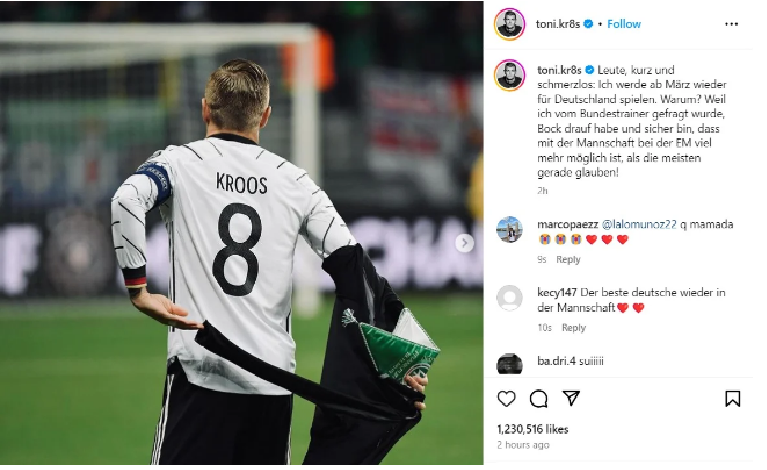This screenshot has height=470, width=767.
Task: Open the three-dot more options menu
Action: [731, 24]
